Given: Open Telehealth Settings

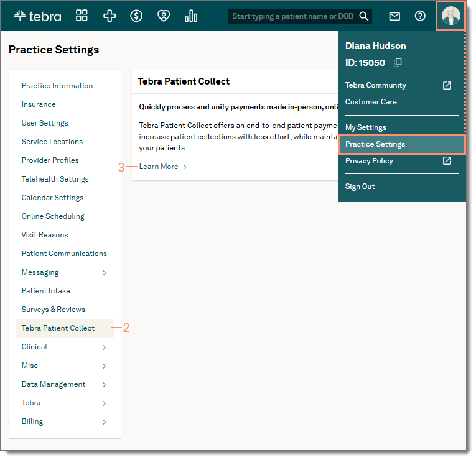Looking at the screenshot, I should coord(55,179).
